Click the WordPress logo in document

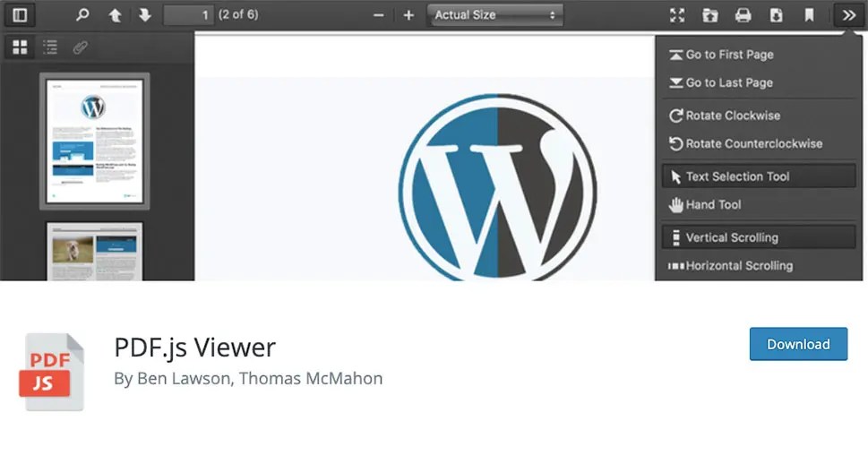point(498,187)
